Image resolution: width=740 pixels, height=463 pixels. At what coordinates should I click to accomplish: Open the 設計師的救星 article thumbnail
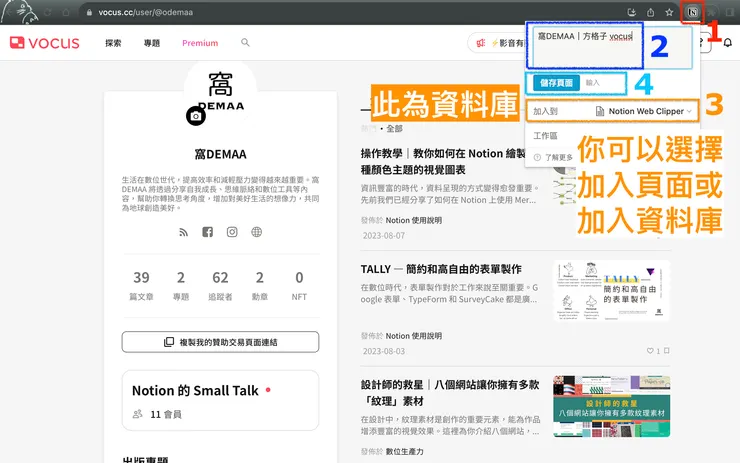pos(612,406)
